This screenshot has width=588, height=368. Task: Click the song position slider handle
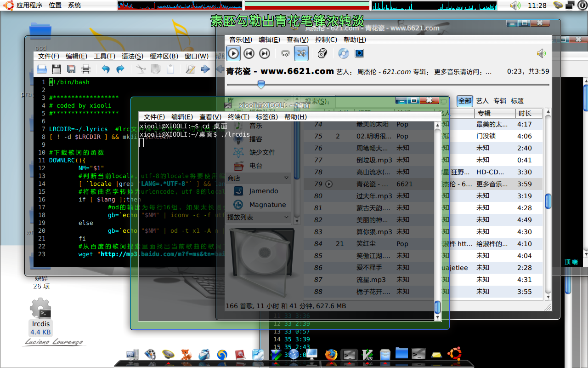click(x=261, y=85)
